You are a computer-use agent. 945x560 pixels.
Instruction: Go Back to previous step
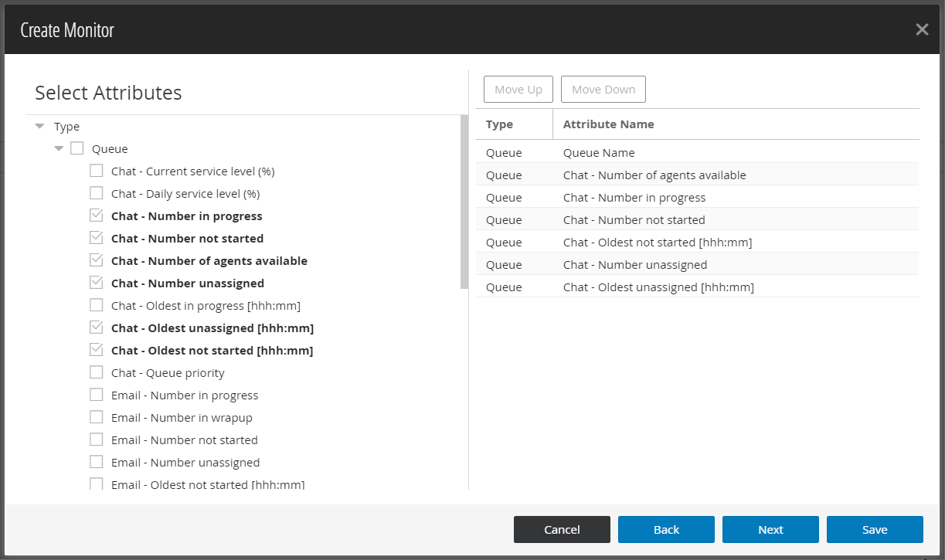(666, 529)
